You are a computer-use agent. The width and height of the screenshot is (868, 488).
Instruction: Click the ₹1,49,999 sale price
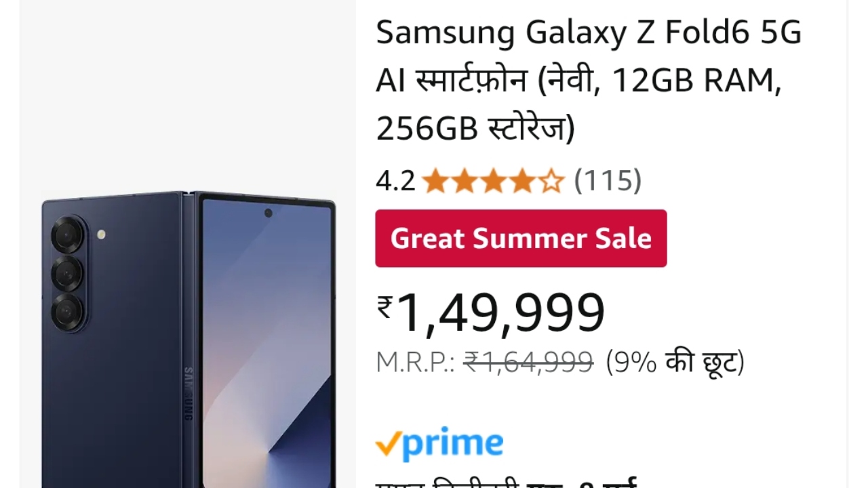pyautogui.click(x=491, y=312)
